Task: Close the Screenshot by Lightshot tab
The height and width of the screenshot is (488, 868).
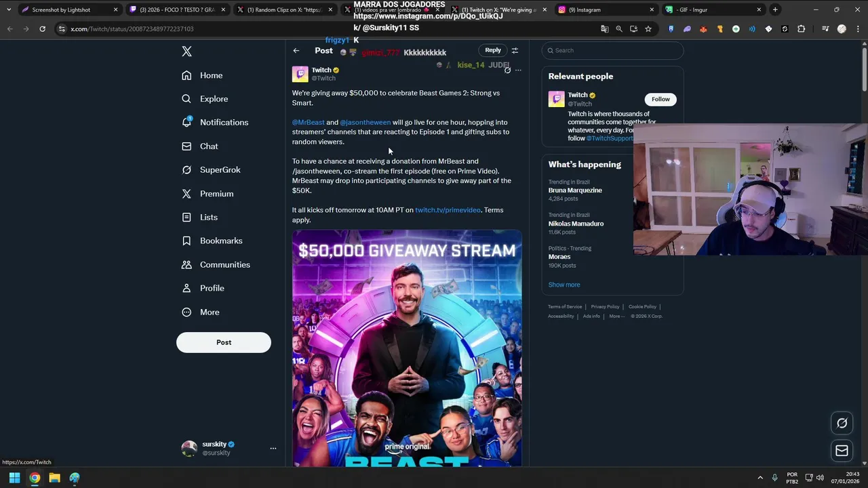Action: pos(115,9)
